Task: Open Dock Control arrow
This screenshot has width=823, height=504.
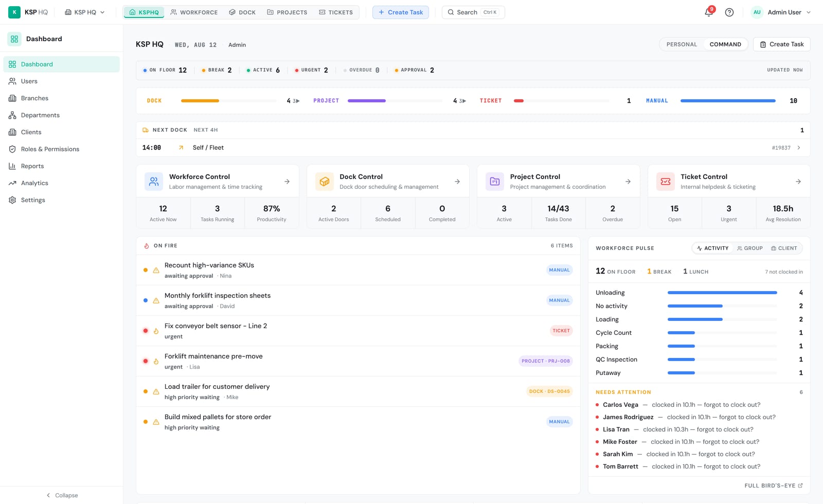Action: pos(457,182)
